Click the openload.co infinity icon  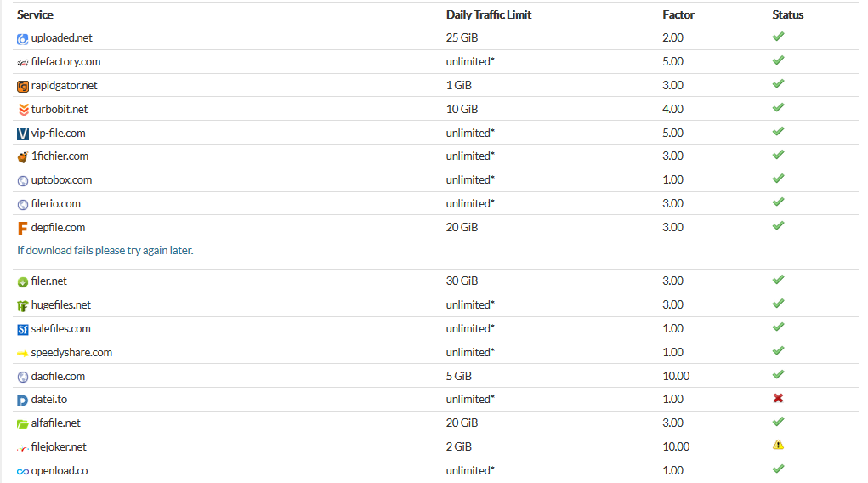22,471
